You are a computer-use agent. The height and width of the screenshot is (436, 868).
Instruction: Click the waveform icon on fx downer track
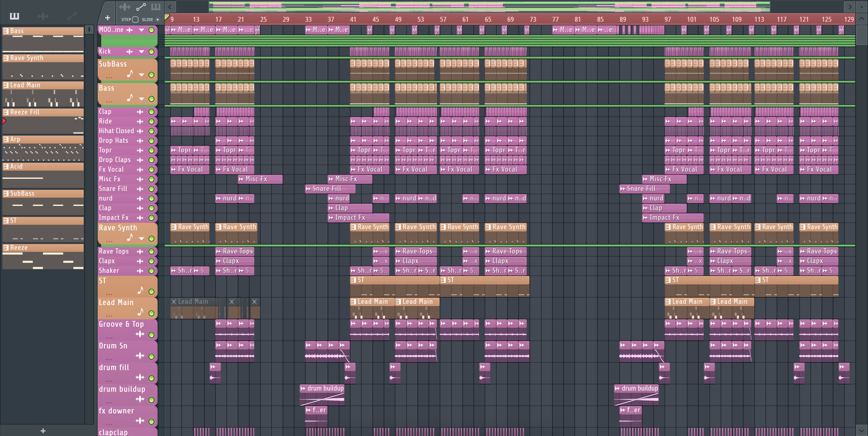[x=140, y=421]
